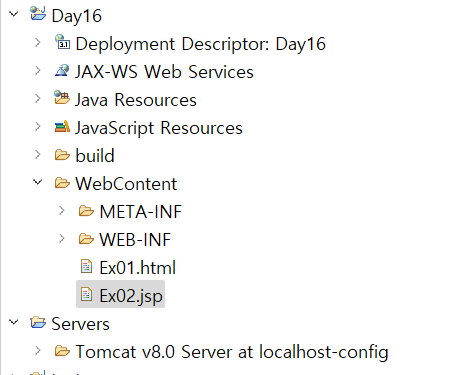This screenshot has width=451, height=375.
Task: Select Deployment Descriptor: Day16 label
Action: pos(201,44)
